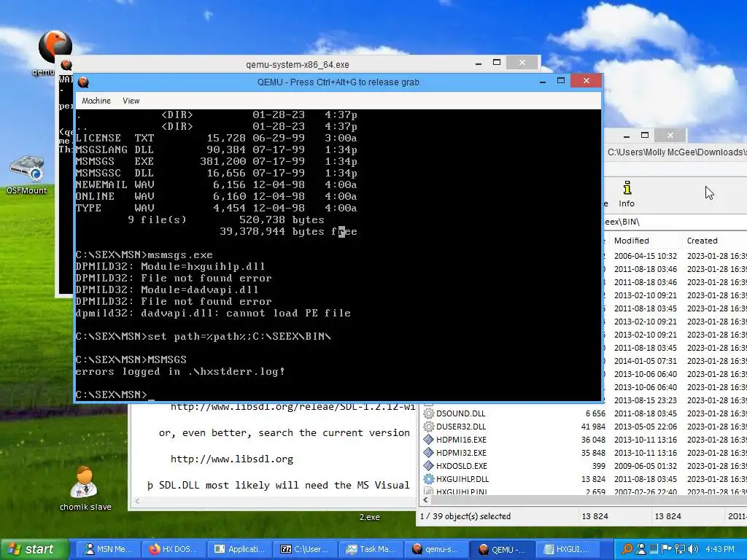Screen dimensions: 747x560
Task: Select the DSOUND.DLL file icon
Action: coord(429,413)
